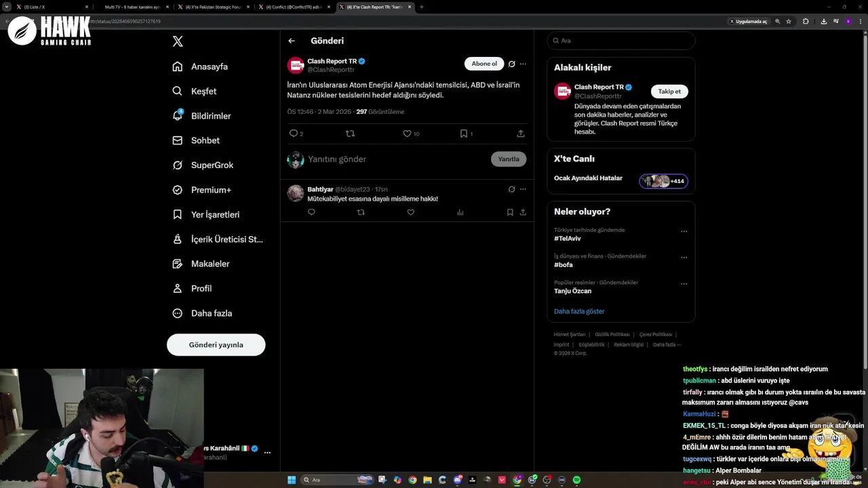Screen dimensions: 868x488
Task: Click the back arrow next to Gönderi
Action: 292,41
